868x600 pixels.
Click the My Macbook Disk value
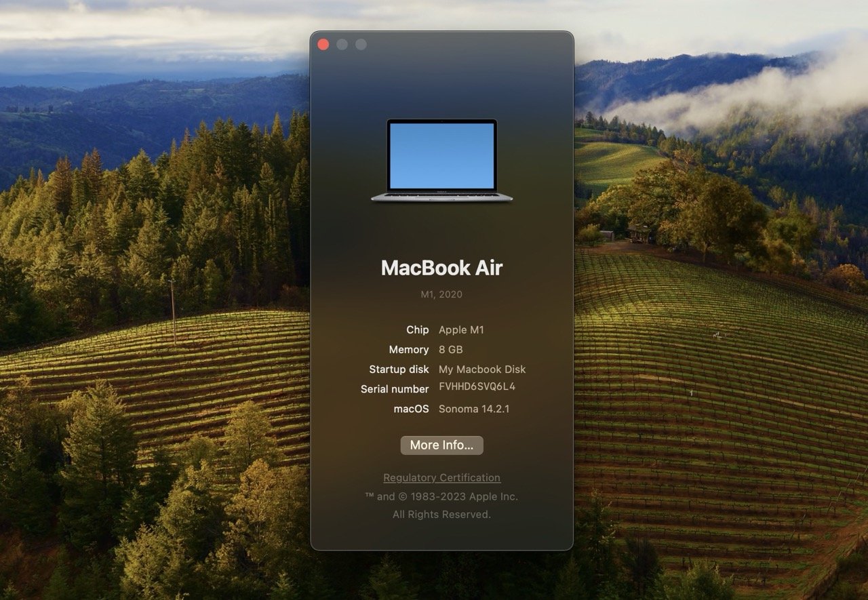482,369
